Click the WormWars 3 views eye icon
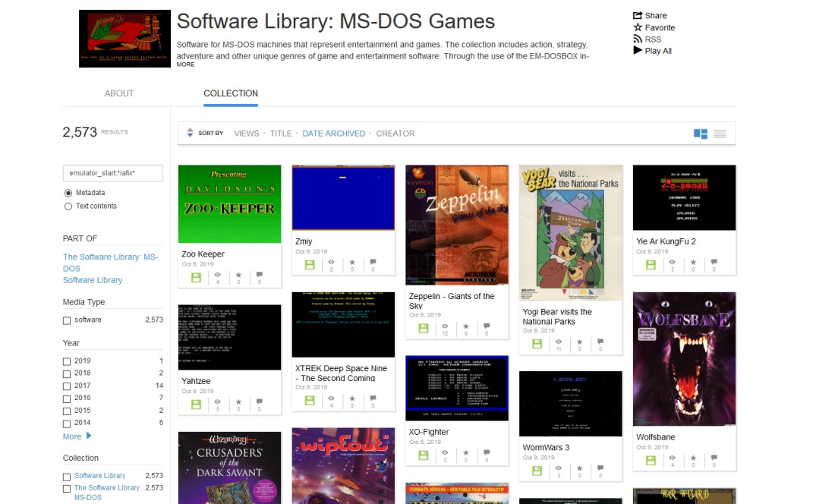 558,468
